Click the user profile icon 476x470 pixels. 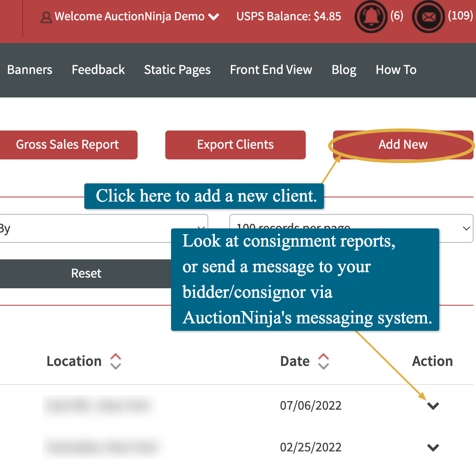coord(46,17)
